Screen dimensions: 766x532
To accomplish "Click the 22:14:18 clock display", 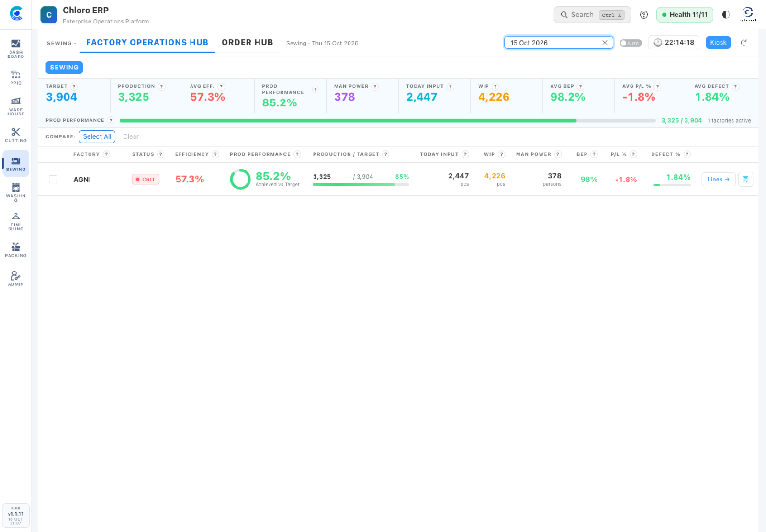I will [x=674, y=43].
